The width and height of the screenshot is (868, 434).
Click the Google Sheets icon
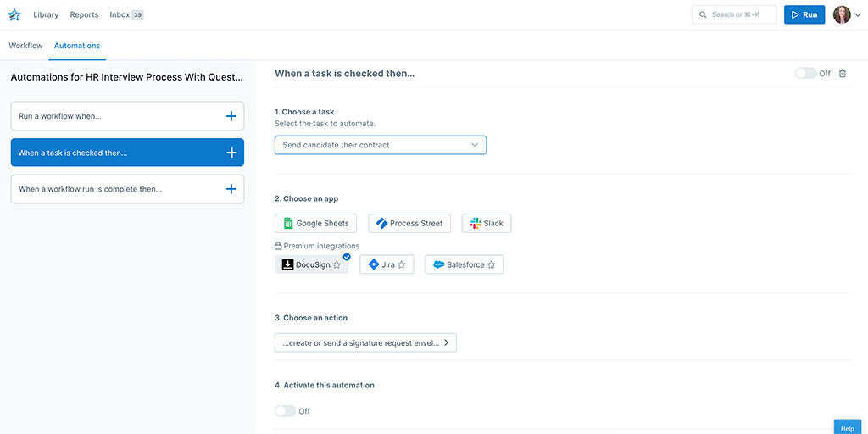288,224
